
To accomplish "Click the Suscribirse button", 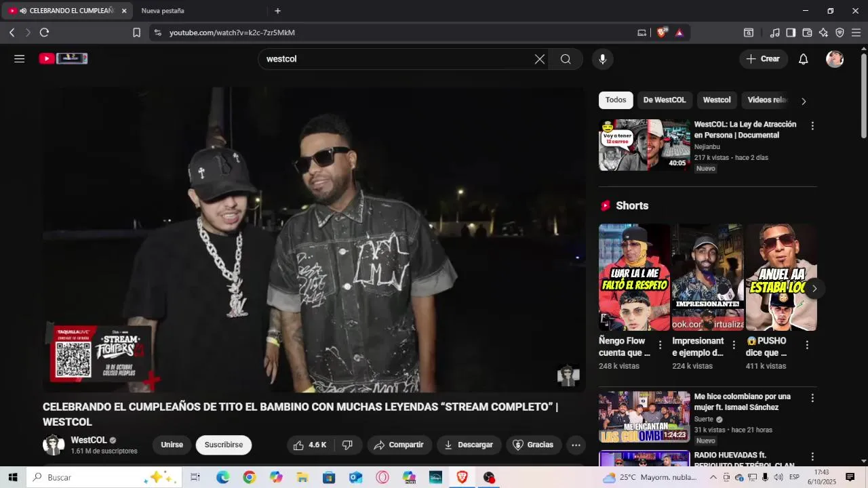I will (224, 445).
